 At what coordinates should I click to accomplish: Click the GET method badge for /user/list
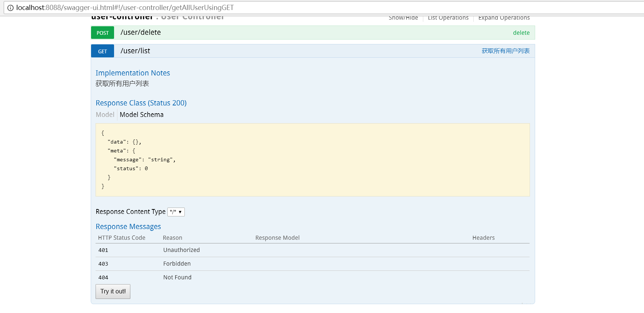click(x=103, y=51)
